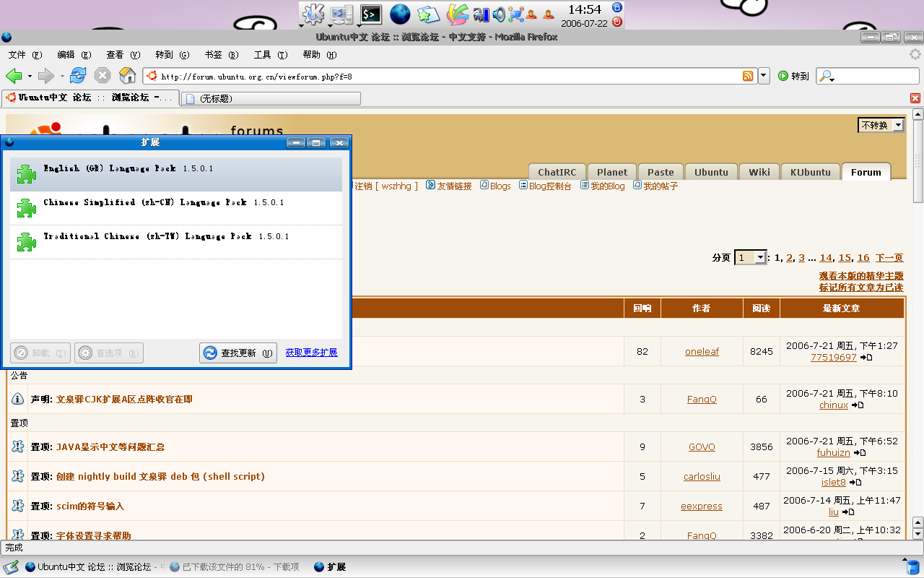Open the search engine selector dropdown
Image resolution: width=924 pixels, height=578 pixels.
coord(827,77)
